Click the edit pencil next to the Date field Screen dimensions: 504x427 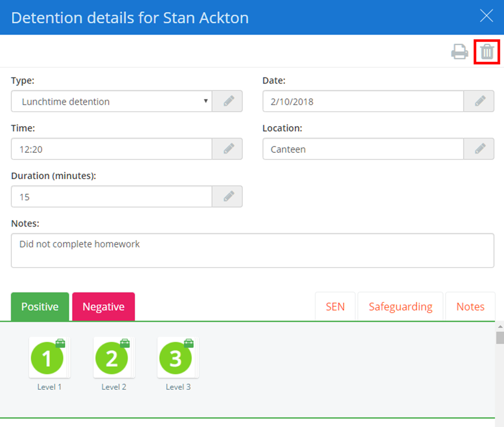point(479,101)
